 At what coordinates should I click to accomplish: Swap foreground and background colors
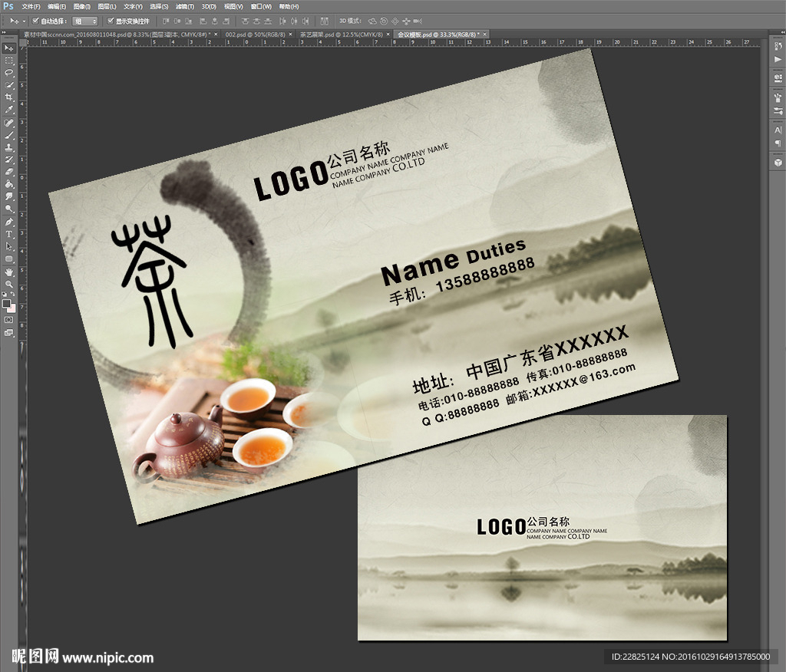point(13,294)
